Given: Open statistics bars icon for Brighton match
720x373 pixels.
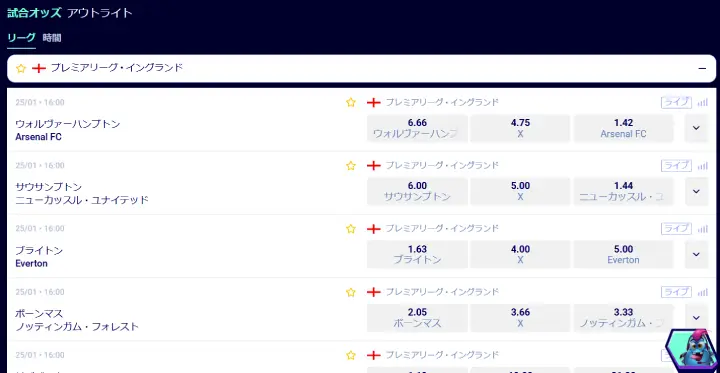Looking at the screenshot, I should pyautogui.click(x=703, y=229).
